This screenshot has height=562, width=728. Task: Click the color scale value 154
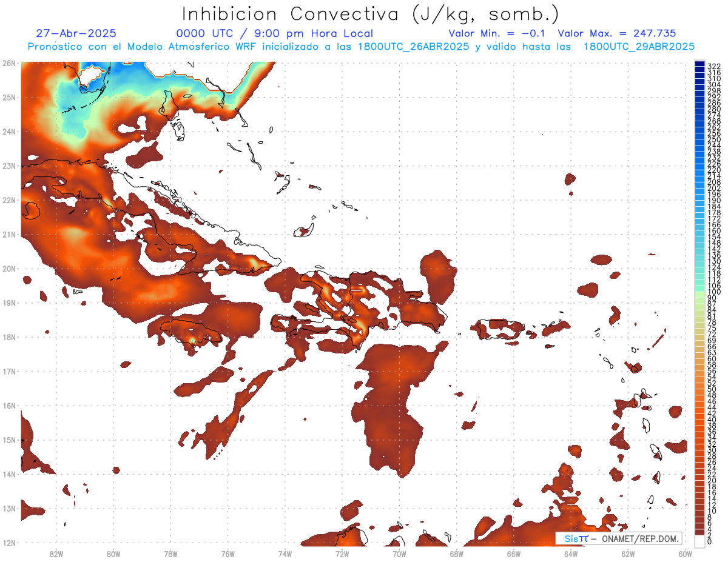pos(714,237)
